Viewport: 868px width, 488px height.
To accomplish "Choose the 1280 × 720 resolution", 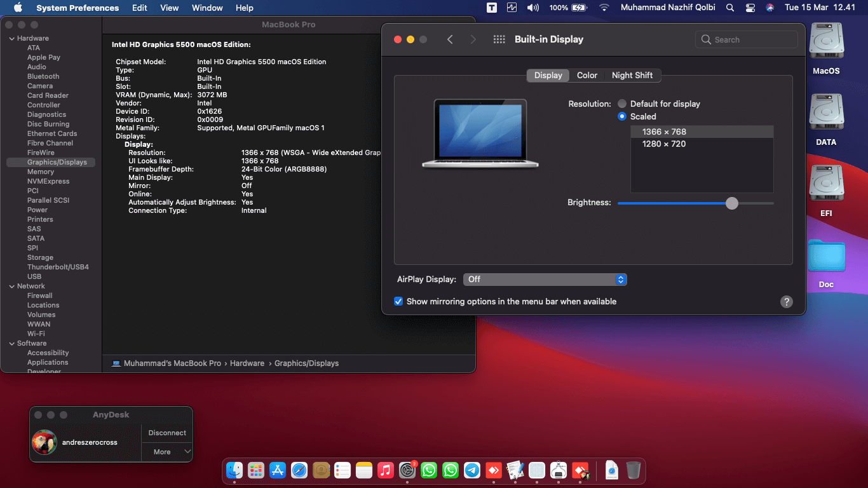I will tap(664, 144).
